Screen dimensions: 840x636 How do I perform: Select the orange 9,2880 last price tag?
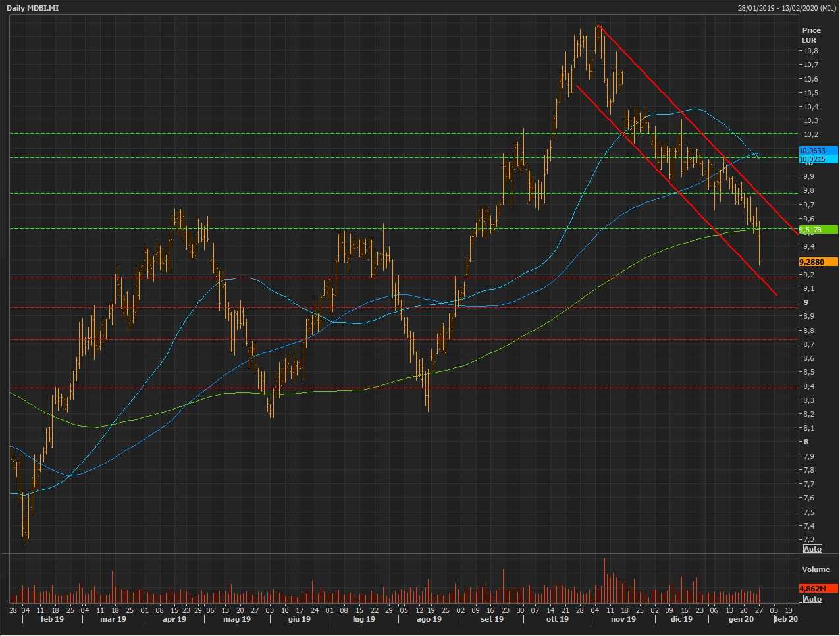point(818,262)
